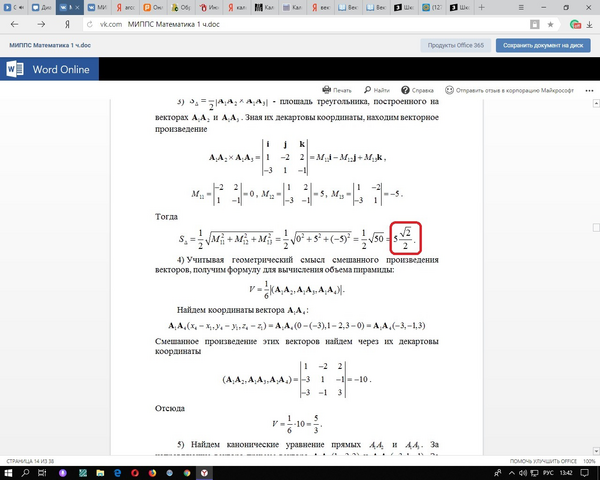Reload page with refresh icon
600x480 pixels.
pos(90,24)
